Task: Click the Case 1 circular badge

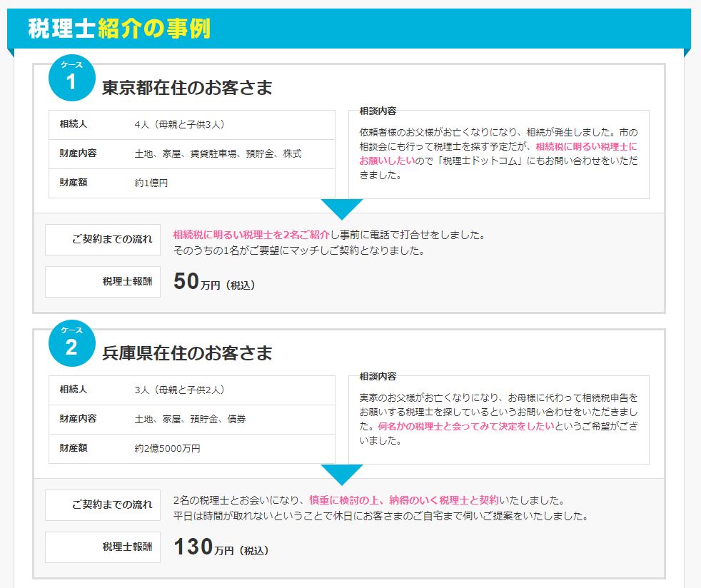Action: [71, 78]
